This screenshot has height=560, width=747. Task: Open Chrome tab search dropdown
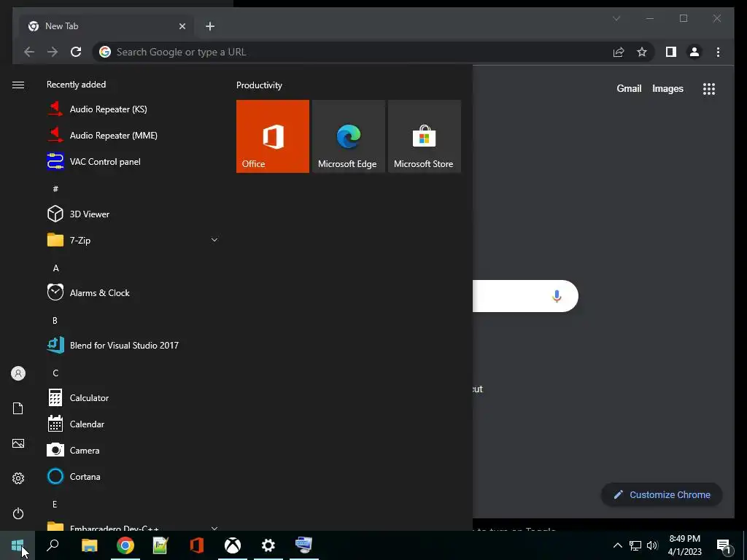click(x=616, y=18)
